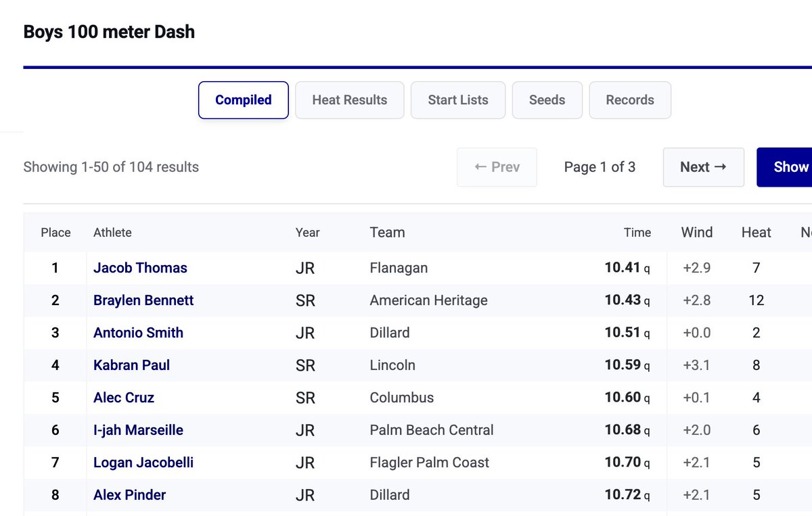Click the Flanagan team cell
Image resolution: width=812 pixels, height=516 pixels.
coord(399,268)
